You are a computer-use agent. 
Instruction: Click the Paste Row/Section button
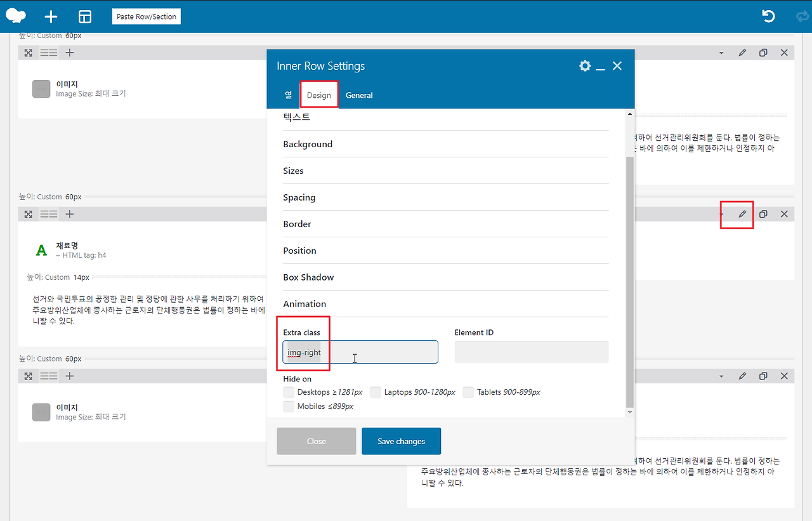[x=147, y=16]
